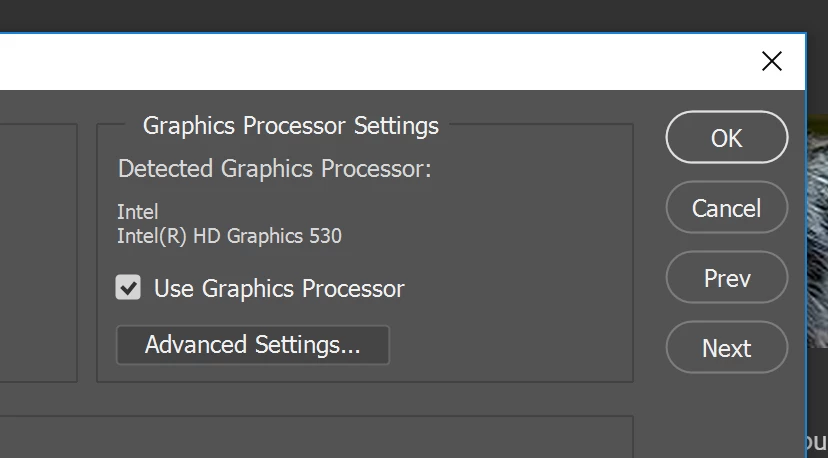Screen dimensions: 828x458
Task: Click the empty panel left of Graphics Processor Settings
Action: 38,253
